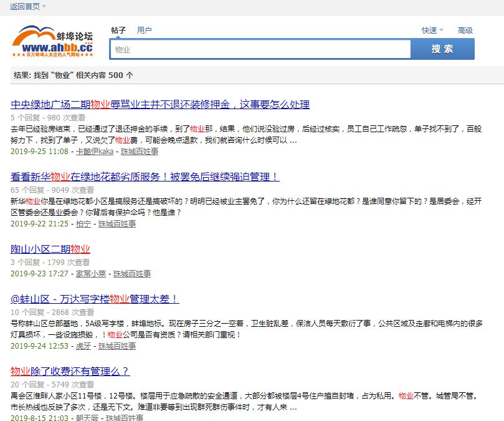View author profile 柏宁
Viewport: 504px width, 421px height.
(83, 224)
